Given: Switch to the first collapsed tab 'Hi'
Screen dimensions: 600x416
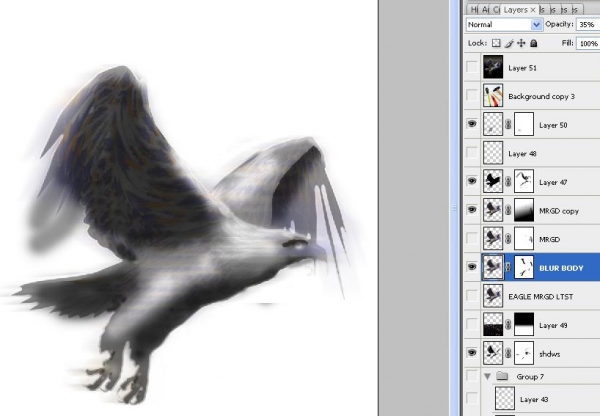Looking at the screenshot, I should [x=474, y=10].
